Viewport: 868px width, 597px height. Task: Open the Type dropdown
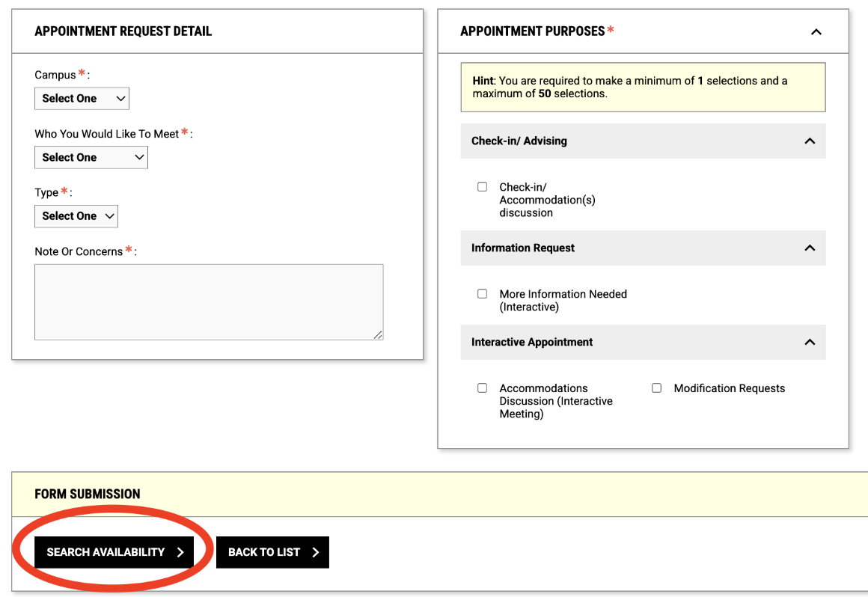pyautogui.click(x=76, y=215)
